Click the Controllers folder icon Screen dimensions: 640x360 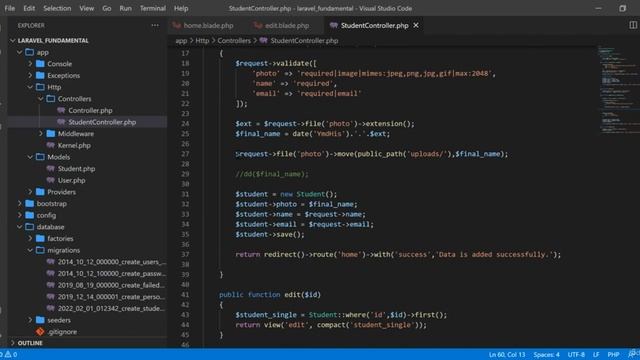tap(51, 99)
